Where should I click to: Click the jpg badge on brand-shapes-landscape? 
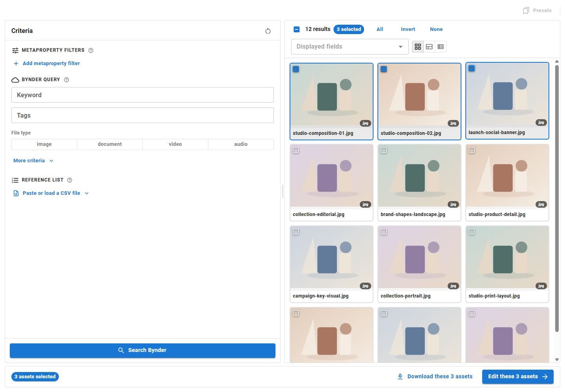(x=453, y=204)
